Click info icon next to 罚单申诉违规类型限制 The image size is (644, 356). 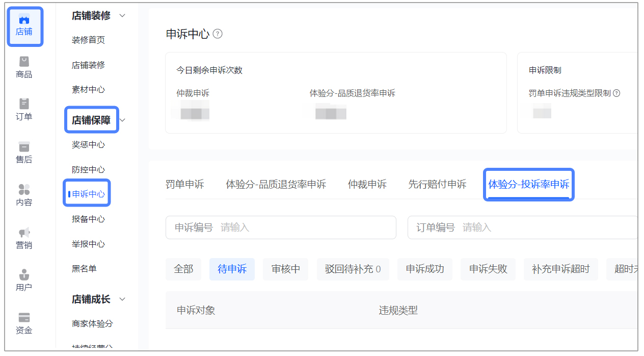coord(616,93)
